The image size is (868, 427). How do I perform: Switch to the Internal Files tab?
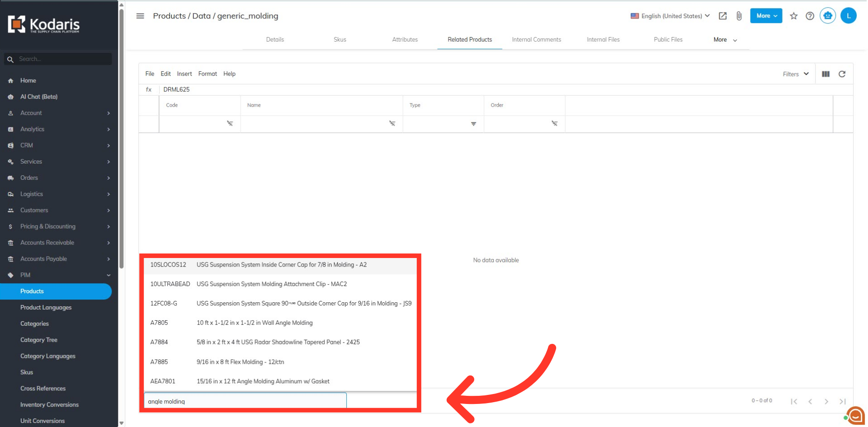pos(603,40)
